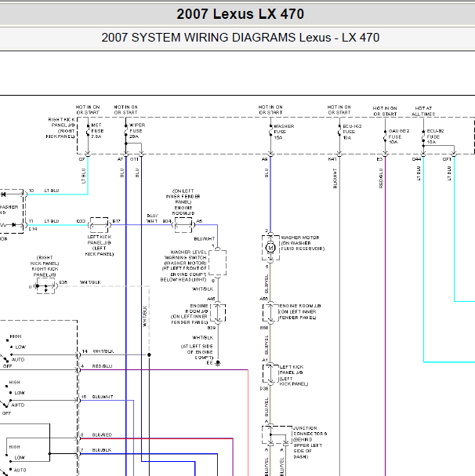Click the EE ground symbol

(x=218, y=363)
